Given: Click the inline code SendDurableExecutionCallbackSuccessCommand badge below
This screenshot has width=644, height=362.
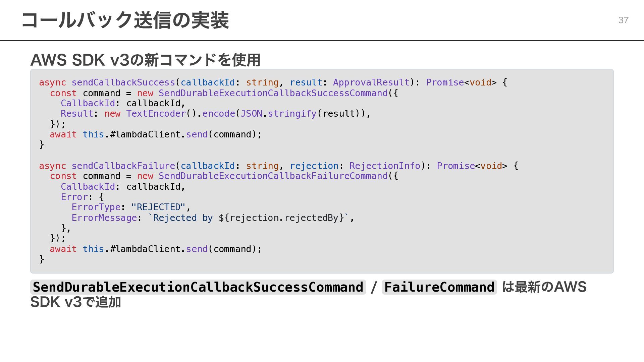Looking at the screenshot, I should [x=198, y=287].
